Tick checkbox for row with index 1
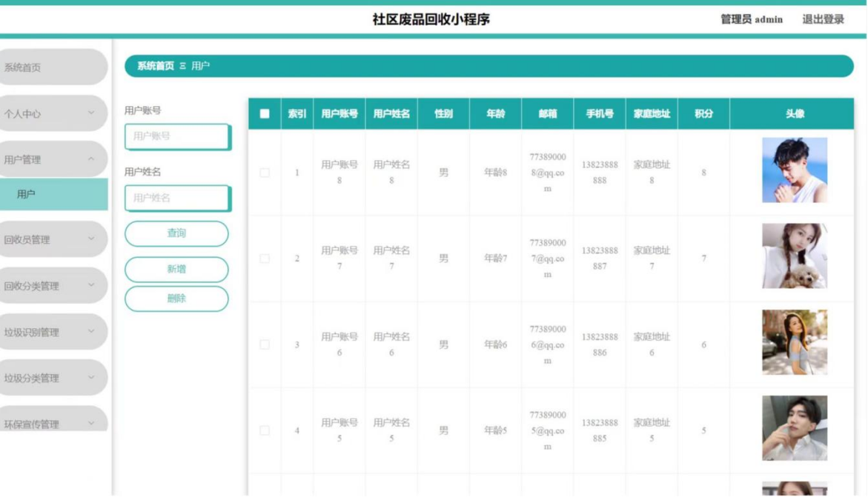868x497 pixels. 265,173
